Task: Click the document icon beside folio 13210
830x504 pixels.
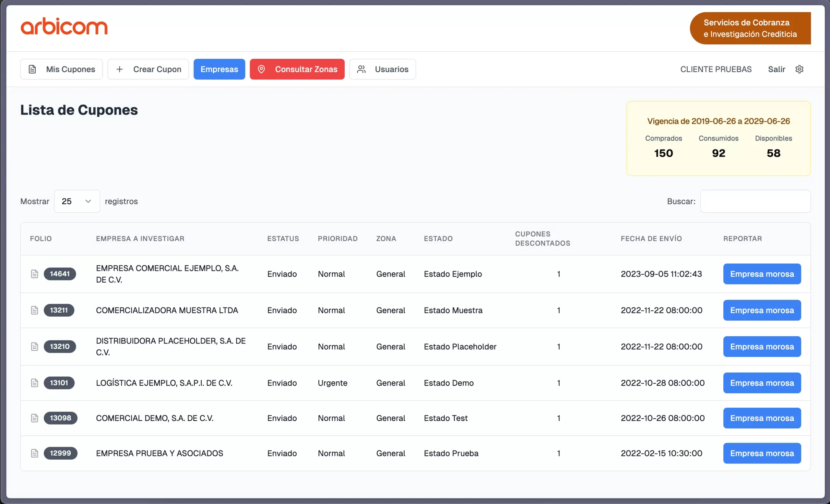Action: tap(34, 347)
